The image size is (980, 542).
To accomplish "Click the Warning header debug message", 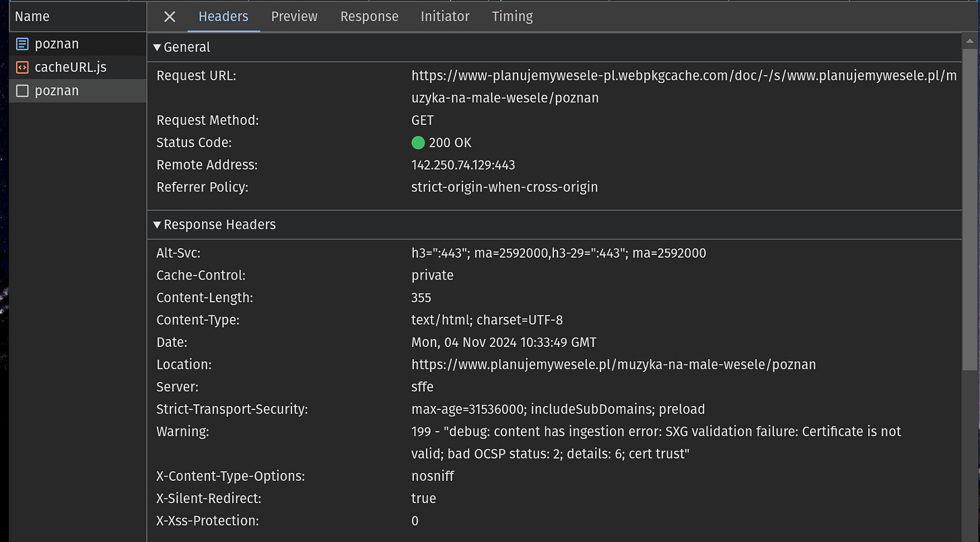I will (x=656, y=432).
